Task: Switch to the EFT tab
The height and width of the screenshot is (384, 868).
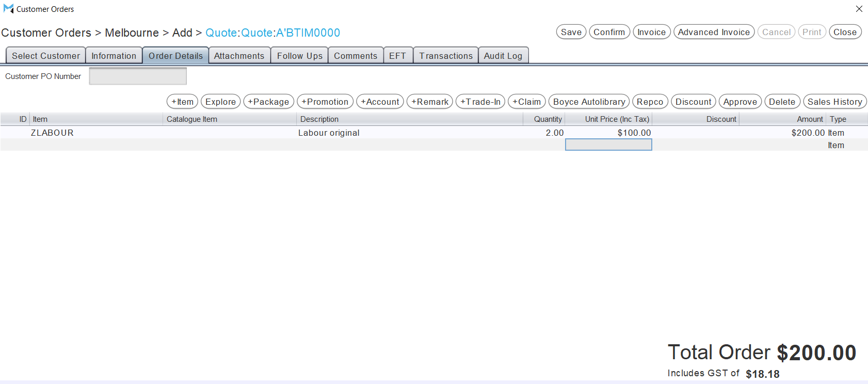Action: (398, 56)
